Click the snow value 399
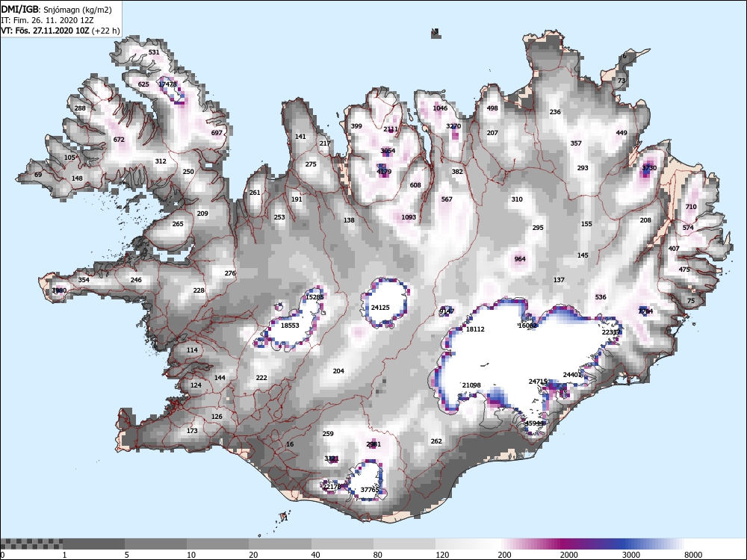 tap(356, 126)
